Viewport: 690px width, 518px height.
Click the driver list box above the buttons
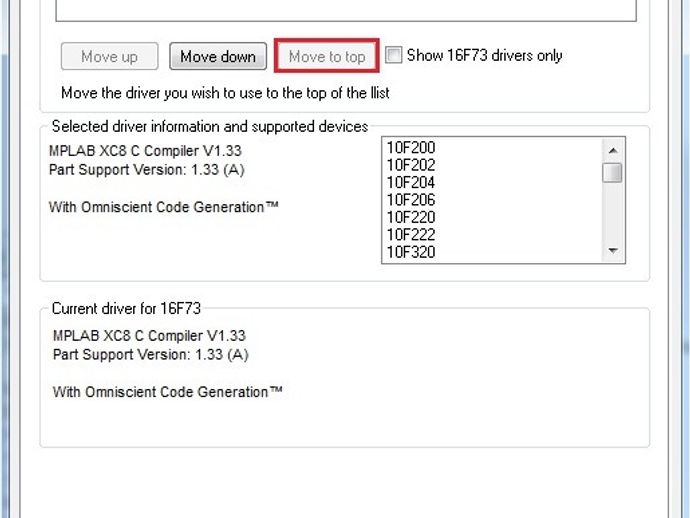tap(346, 10)
